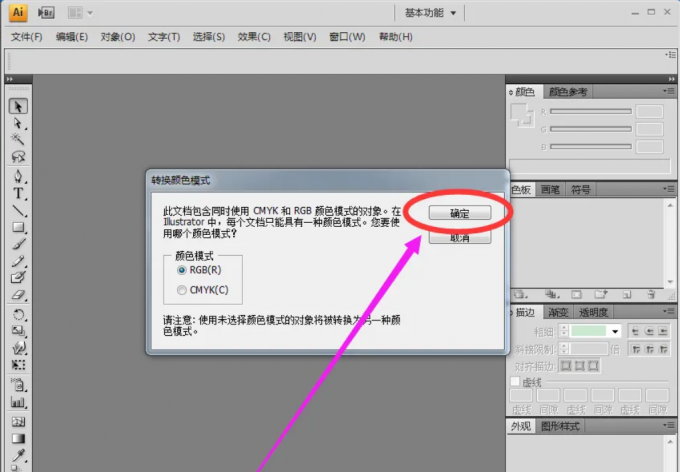Open the 窗口(W) menu
680x472 pixels.
click(x=347, y=37)
